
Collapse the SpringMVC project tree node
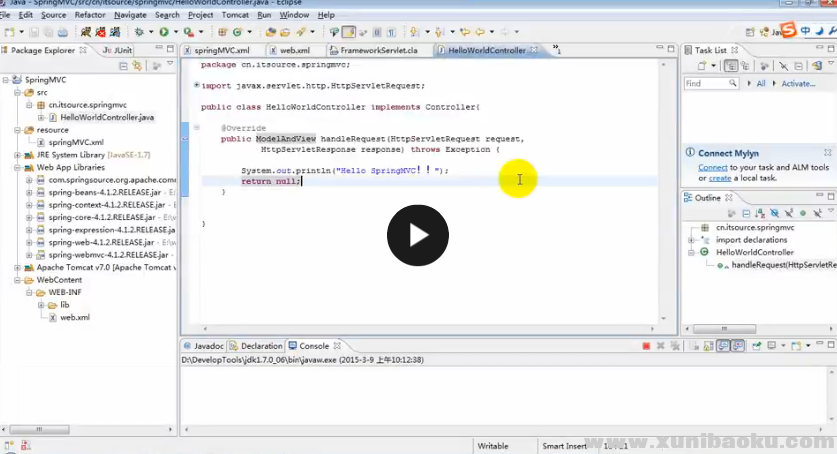(6, 80)
